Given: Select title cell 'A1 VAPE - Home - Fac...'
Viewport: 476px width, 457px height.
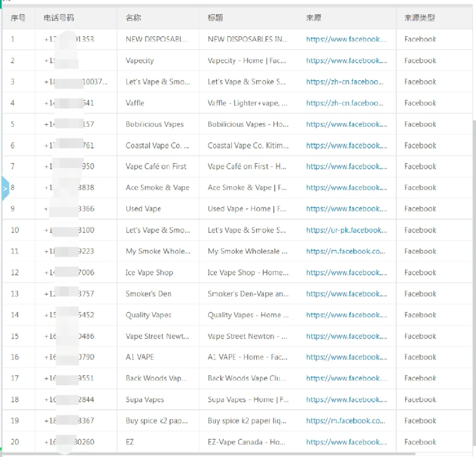Looking at the screenshot, I should [247, 357].
